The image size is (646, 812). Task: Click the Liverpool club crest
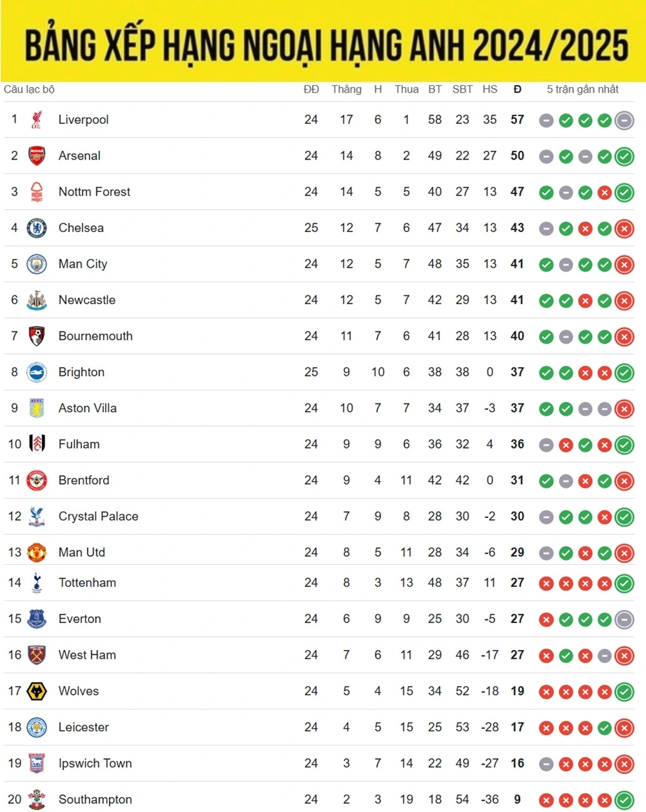coord(36,119)
